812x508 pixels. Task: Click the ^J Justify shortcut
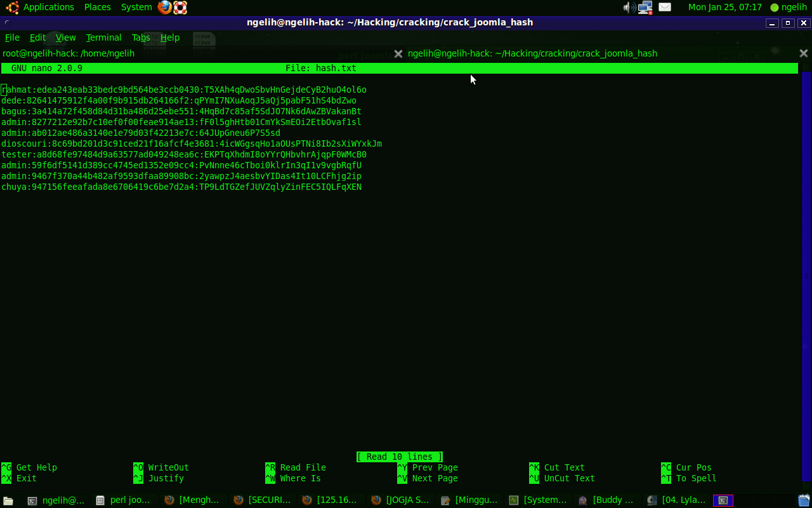point(159,478)
